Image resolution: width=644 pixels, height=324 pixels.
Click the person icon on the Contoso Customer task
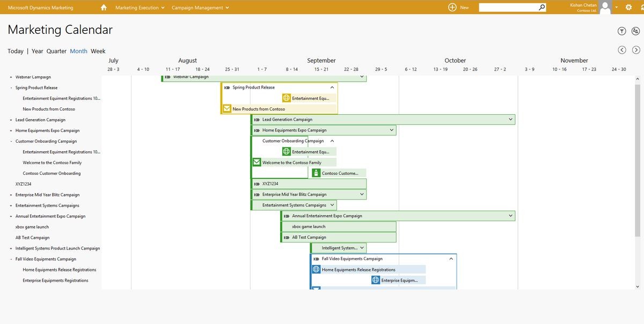click(x=315, y=173)
